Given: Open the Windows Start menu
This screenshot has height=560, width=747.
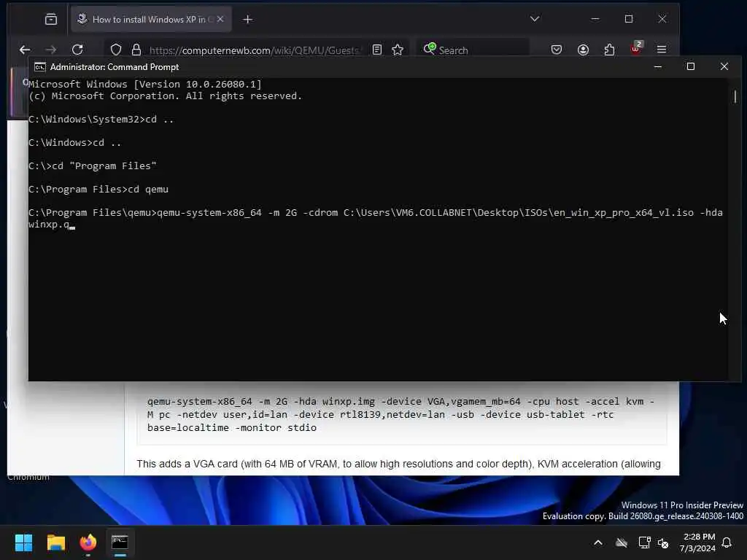Looking at the screenshot, I should pyautogui.click(x=23, y=542).
